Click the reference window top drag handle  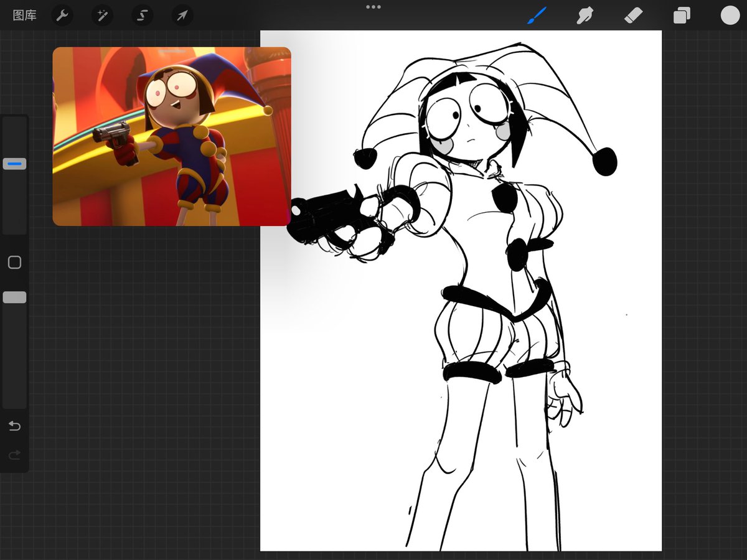[172, 50]
